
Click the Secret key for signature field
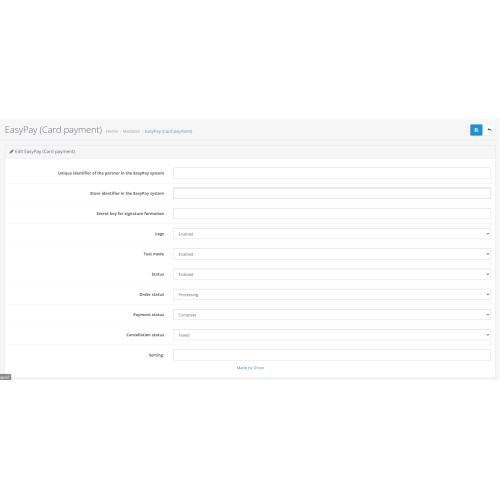point(332,213)
